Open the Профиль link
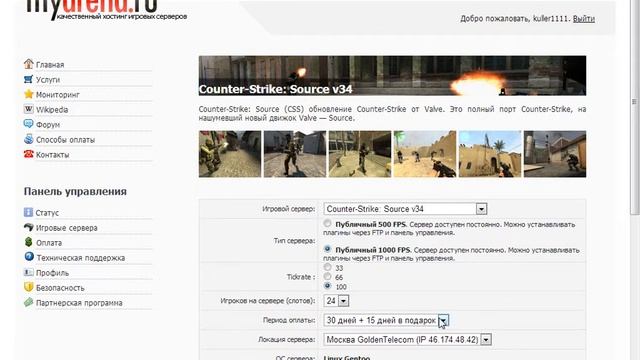This screenshot has width=640, height=360. click(x=52, y=273)
